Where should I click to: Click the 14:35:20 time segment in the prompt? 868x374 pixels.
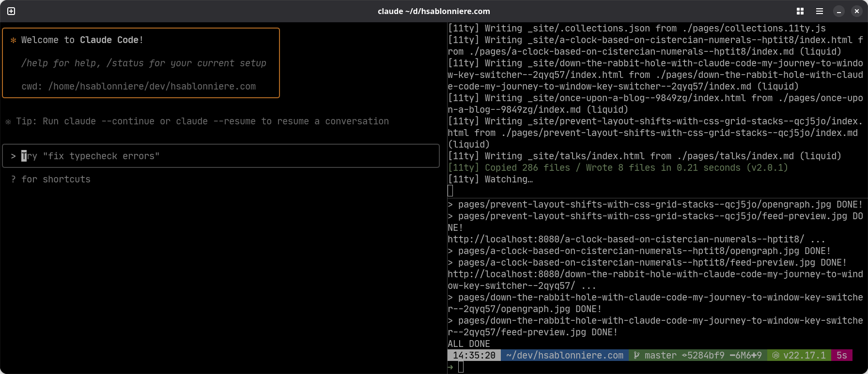point(474,355)
